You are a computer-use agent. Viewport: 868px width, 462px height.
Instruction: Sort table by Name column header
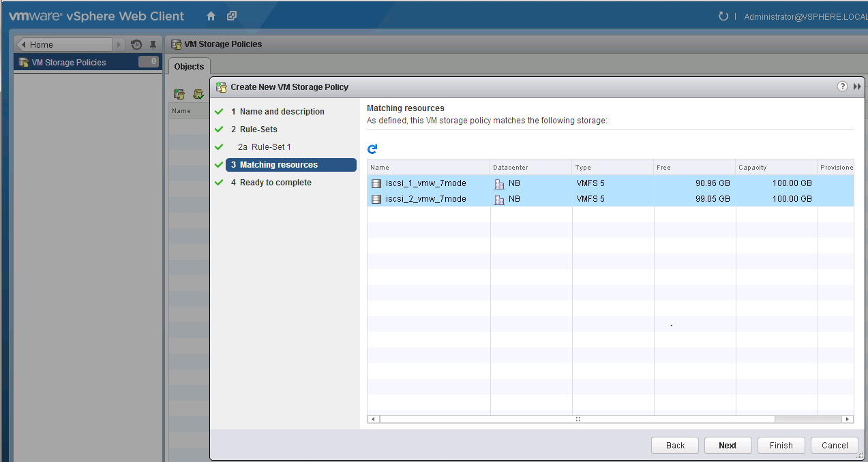[428, 168]
